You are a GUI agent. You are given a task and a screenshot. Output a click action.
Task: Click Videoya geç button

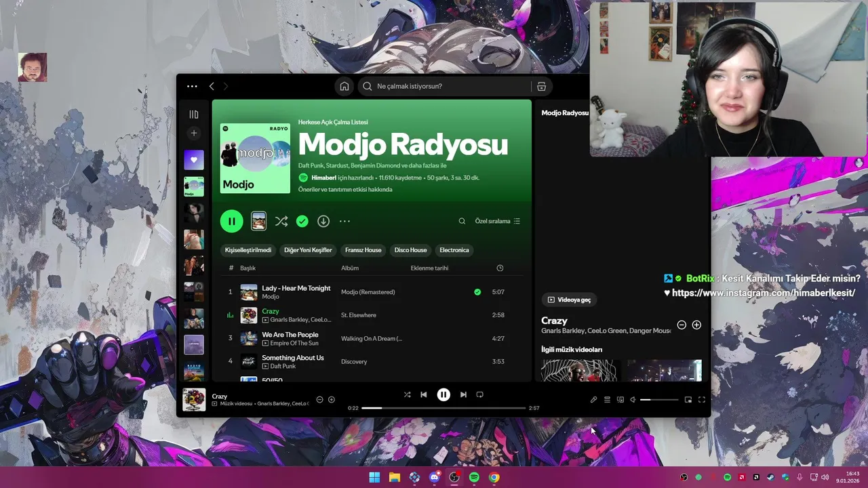point(570,300)
